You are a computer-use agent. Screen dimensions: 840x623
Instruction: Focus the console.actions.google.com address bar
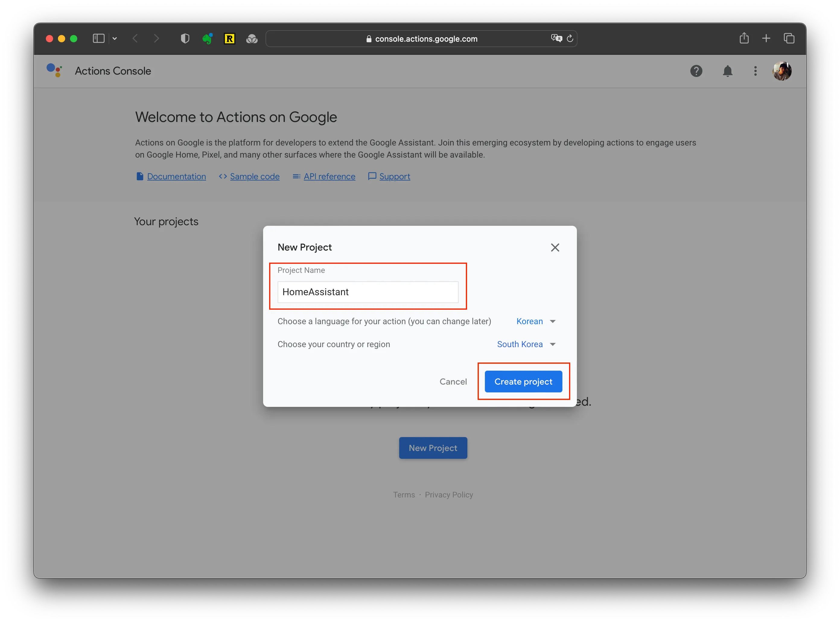421,38
